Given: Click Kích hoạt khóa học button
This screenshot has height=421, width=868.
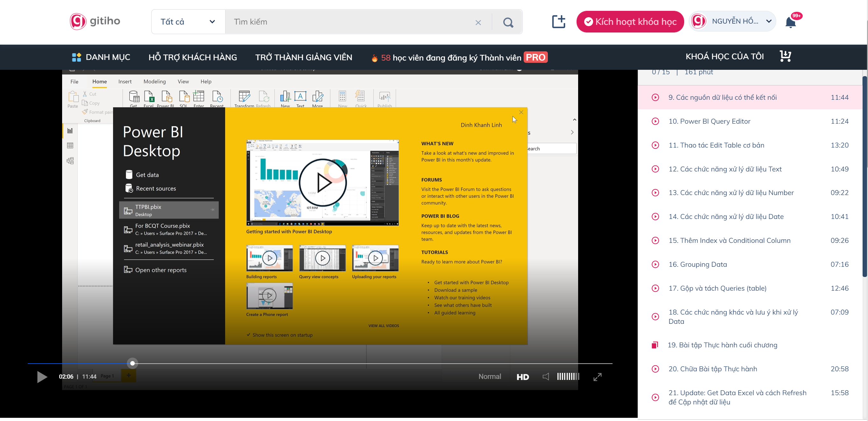Looking at the screenshot, I should pos(630,22).
